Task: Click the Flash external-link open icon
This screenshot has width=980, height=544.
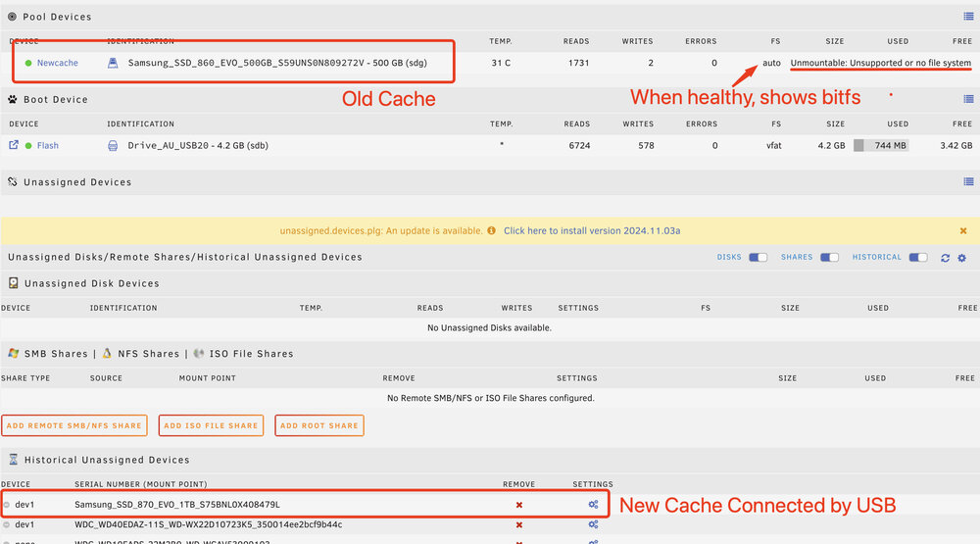Action: [13, 145]
